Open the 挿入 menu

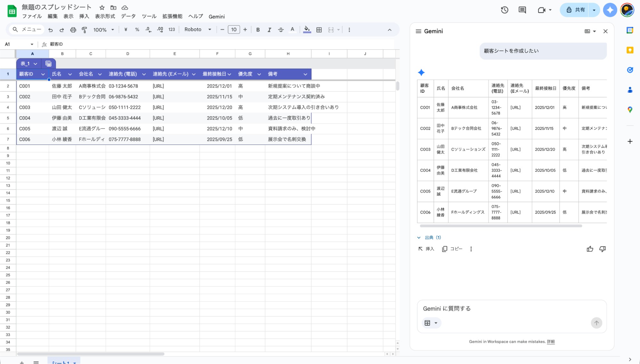pos(84,16)
